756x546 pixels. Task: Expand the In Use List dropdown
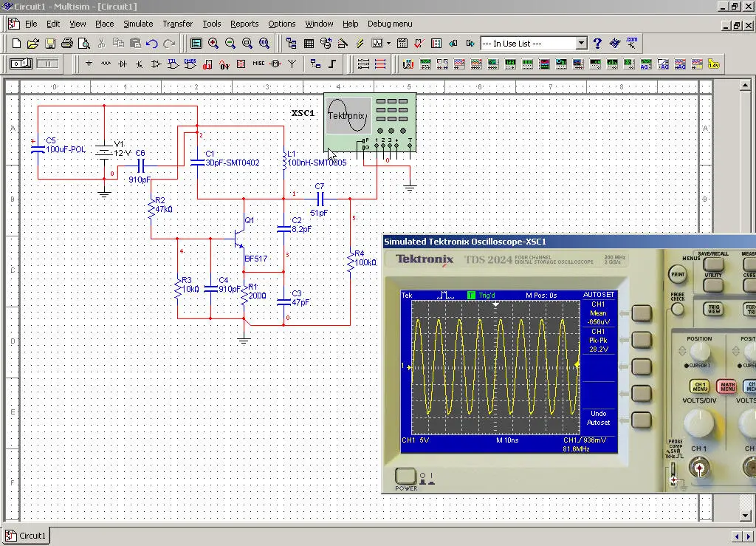click(x=582, y=44)
